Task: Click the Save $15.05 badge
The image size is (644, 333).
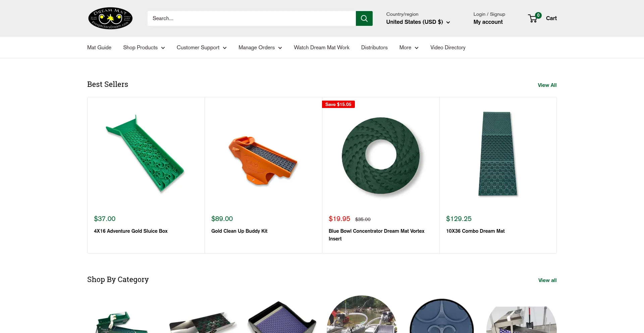Action: (x=338, y=104)
